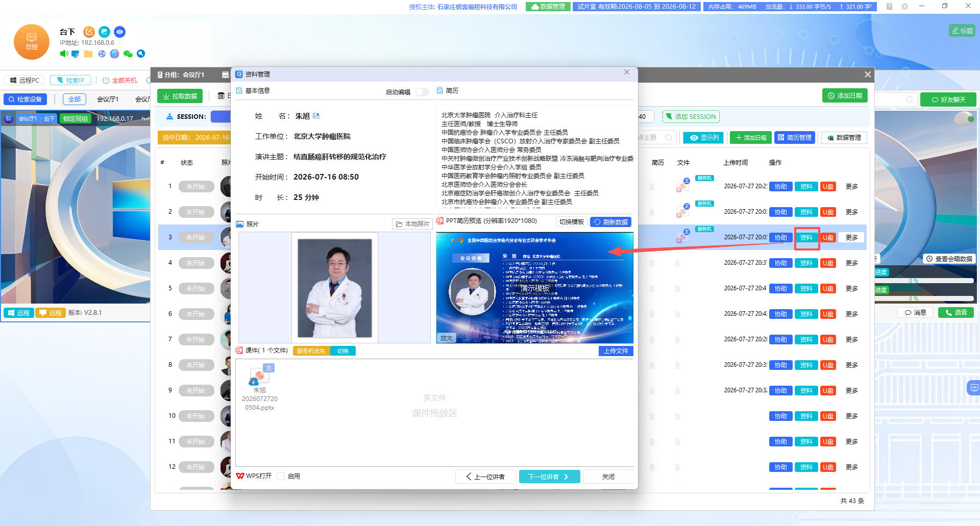This screenshot has width=980, height=526.
Task: Open 更多 dropdown in schedule row 7
Action: click(852, 340)
